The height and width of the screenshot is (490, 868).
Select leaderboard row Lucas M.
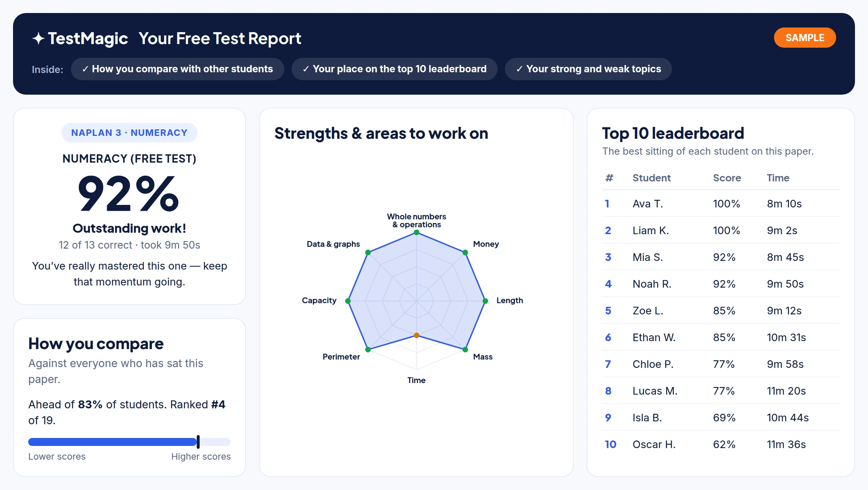click(720, 391)
